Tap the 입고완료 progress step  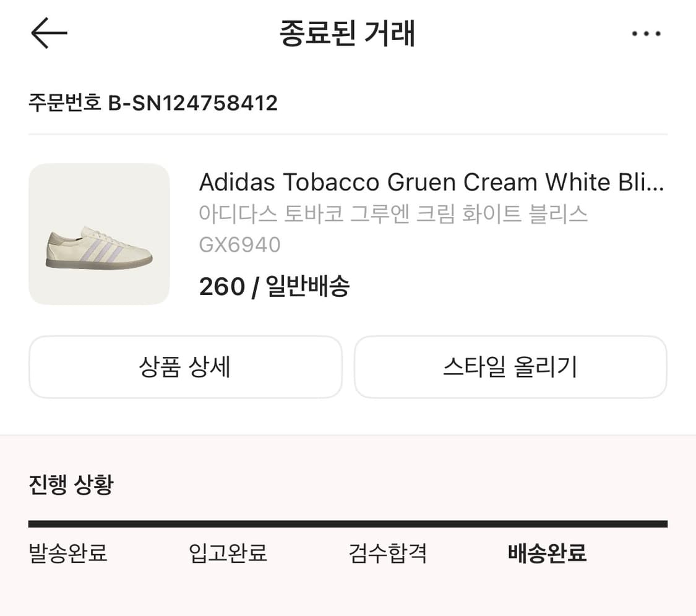[227, 554]
